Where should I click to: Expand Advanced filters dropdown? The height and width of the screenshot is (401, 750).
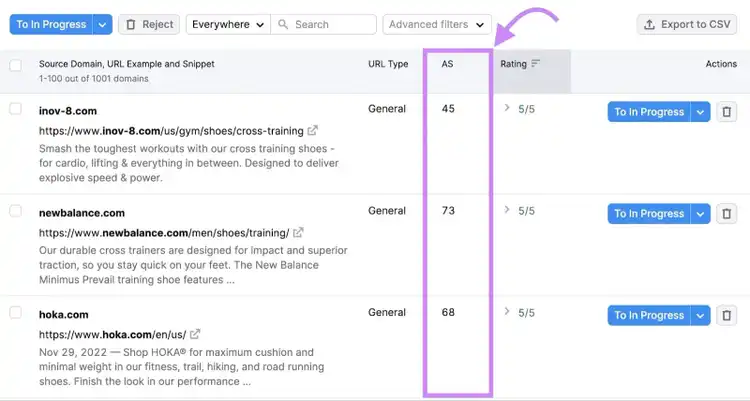click(437, 24)
